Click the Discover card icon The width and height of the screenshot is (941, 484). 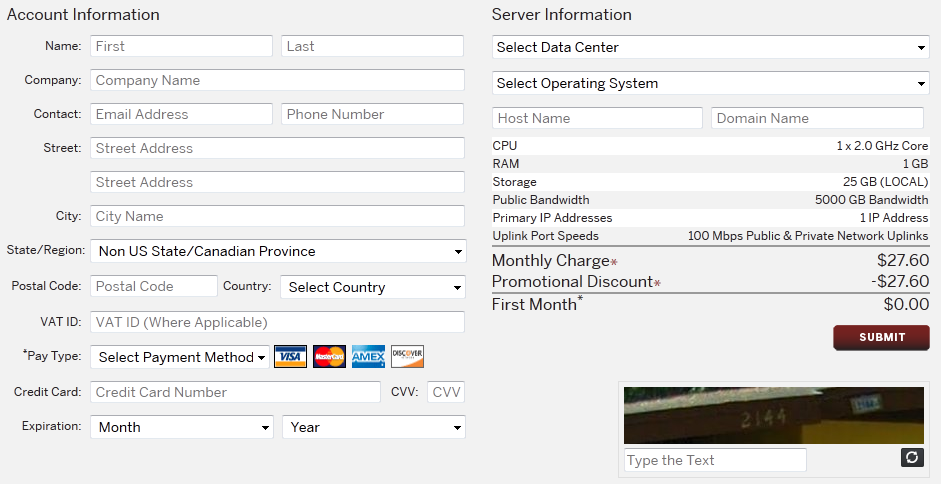pos(407,357)
